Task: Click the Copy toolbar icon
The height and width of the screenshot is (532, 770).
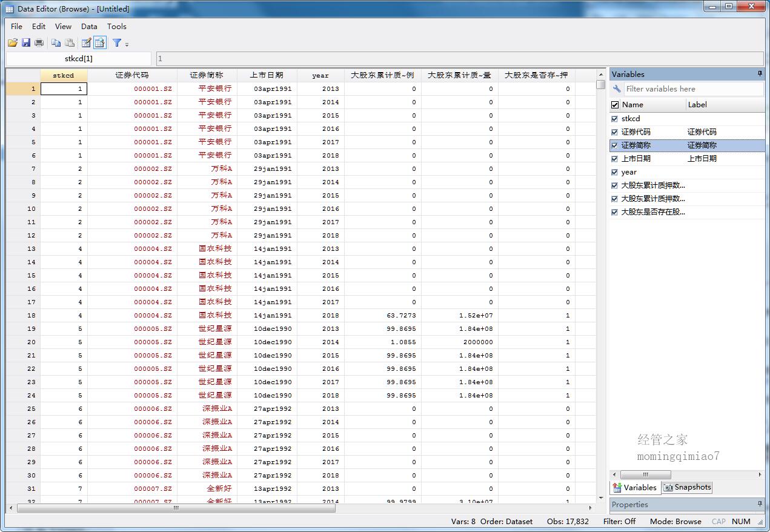Action: (56, 42)
